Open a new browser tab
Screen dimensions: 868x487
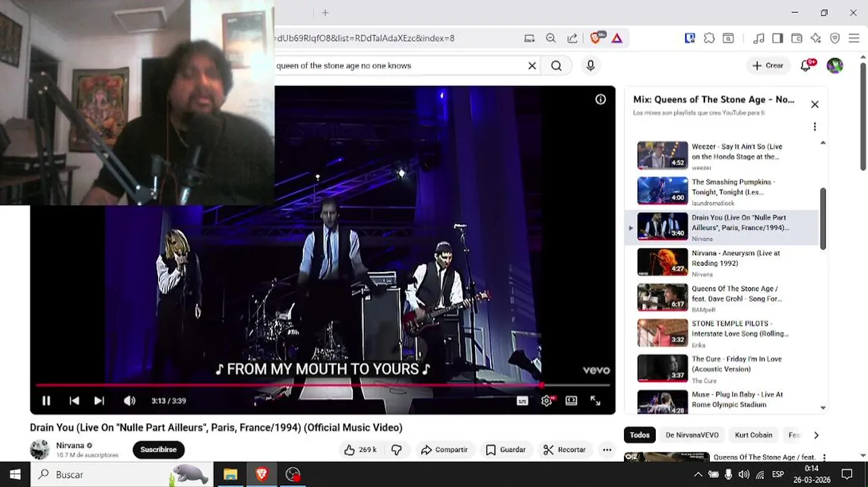[325, 13]
